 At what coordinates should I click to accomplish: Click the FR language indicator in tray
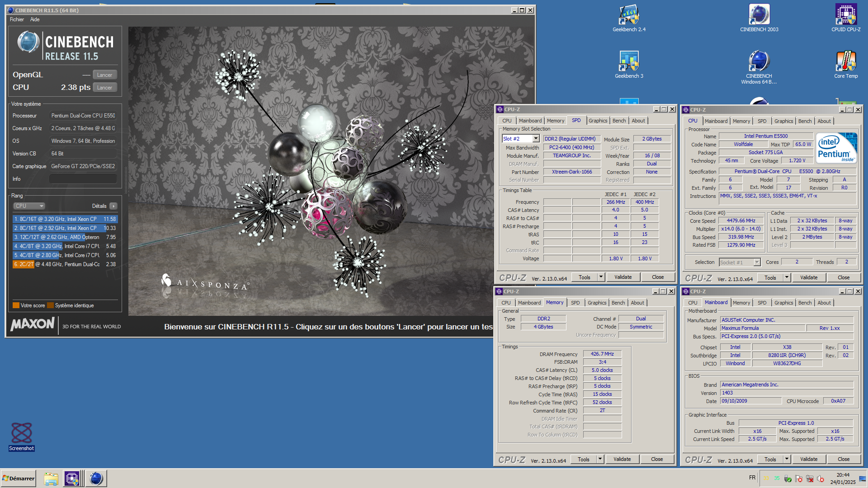(x=752, y=478)
